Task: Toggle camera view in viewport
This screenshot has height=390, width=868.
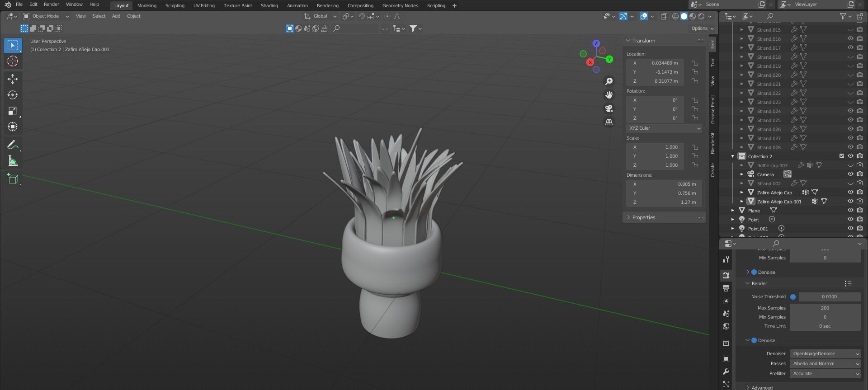Action: [609, 108]
